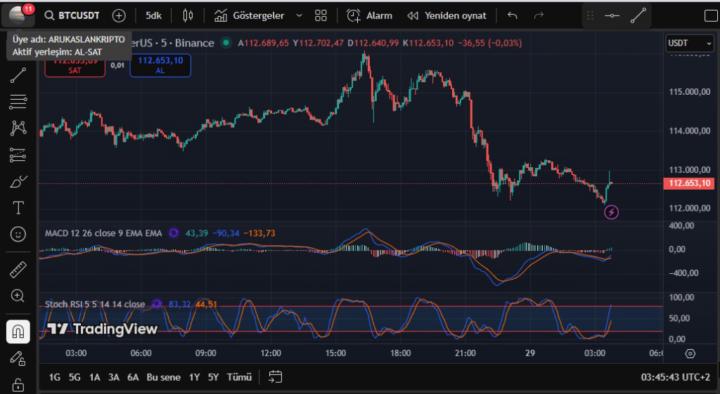
Task: Select the trend line tool in top toolbar
Action: click(x=638, y=16)
